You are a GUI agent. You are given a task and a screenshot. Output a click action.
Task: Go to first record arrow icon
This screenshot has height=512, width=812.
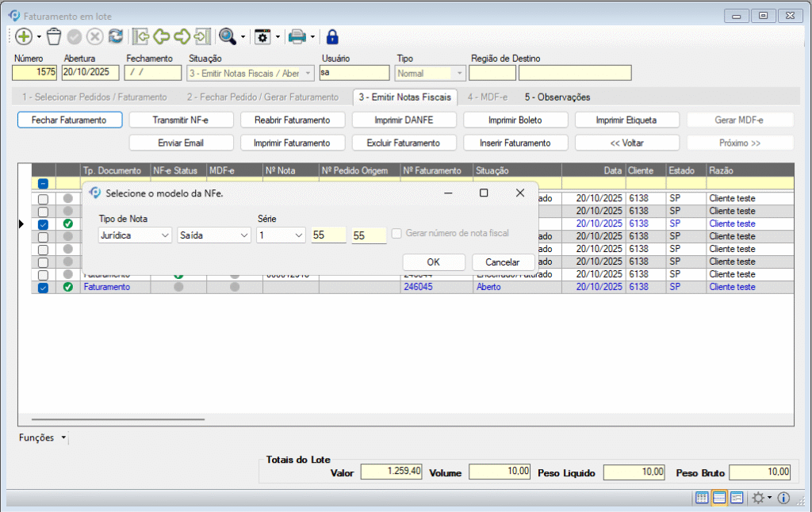140,36
